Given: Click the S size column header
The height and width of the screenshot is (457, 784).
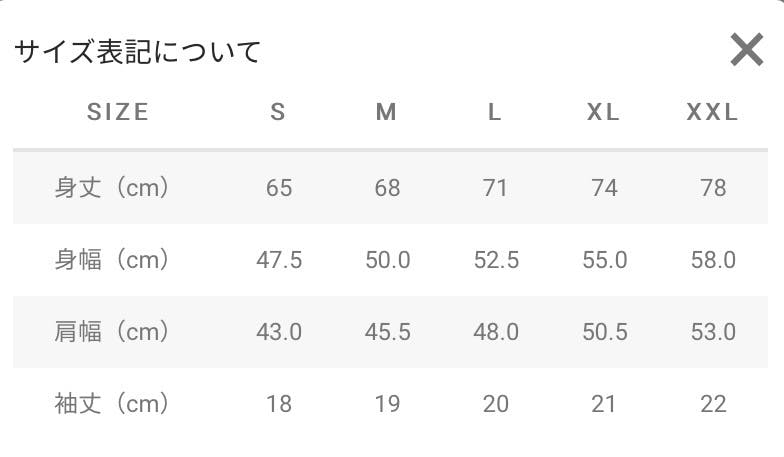Looking at the screenshot, I should (278, 112).
